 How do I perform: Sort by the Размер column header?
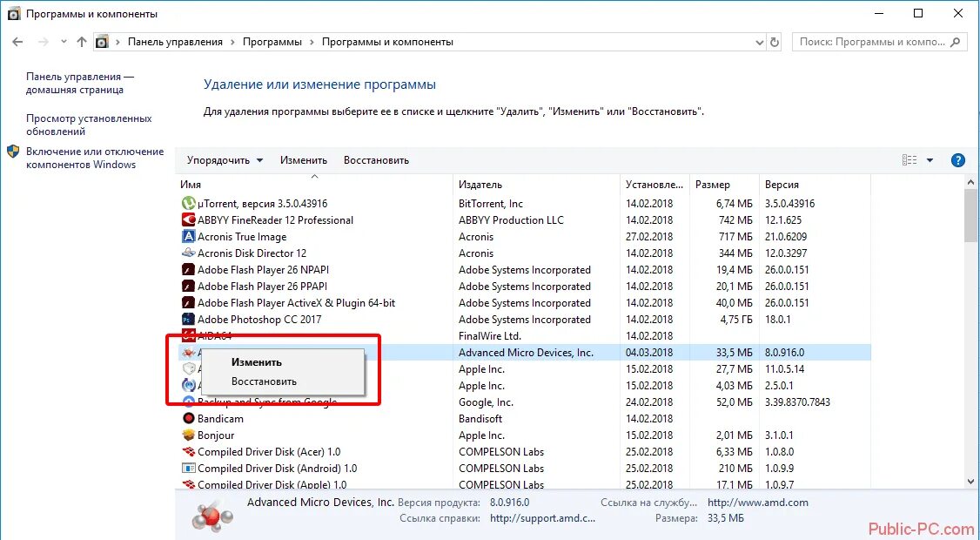(x=724, y=185)
